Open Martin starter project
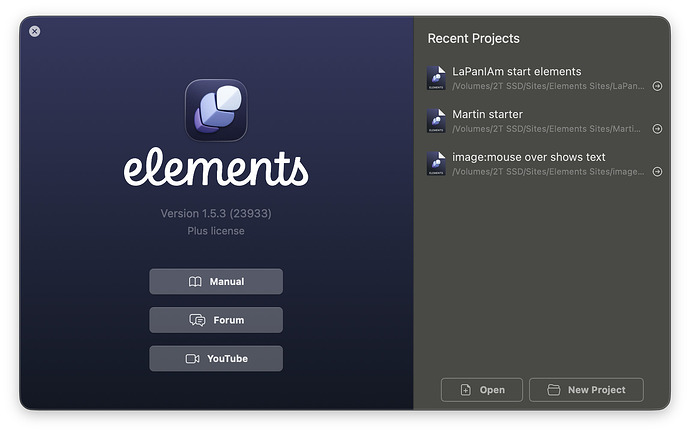The width and height of the screenshot is (690, 433). (x=488, y=114)
